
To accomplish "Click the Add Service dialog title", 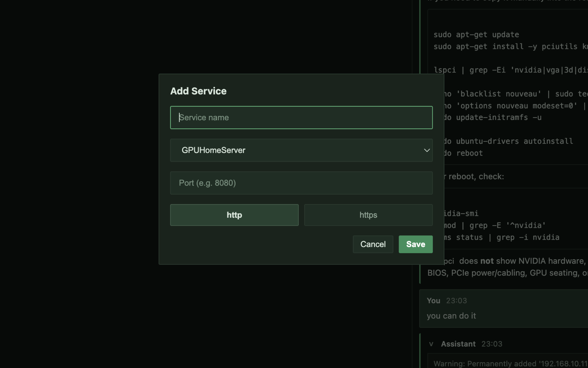I will 198,91.
